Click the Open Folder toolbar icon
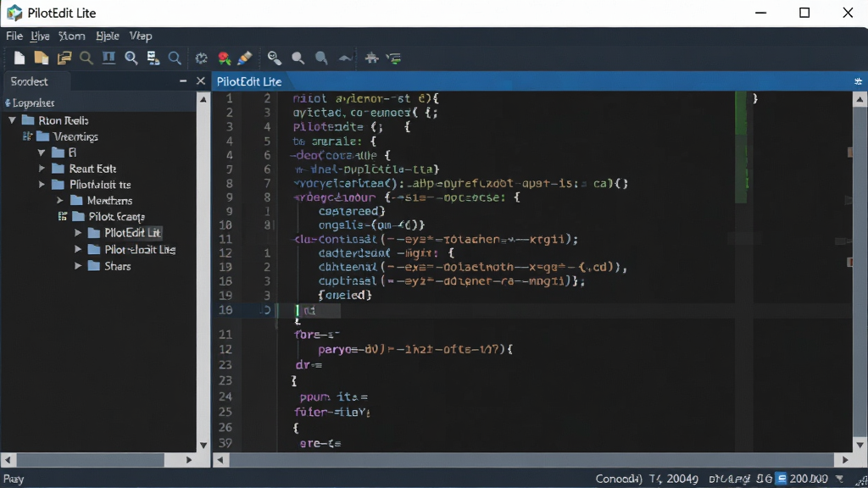 pos(42,58)
